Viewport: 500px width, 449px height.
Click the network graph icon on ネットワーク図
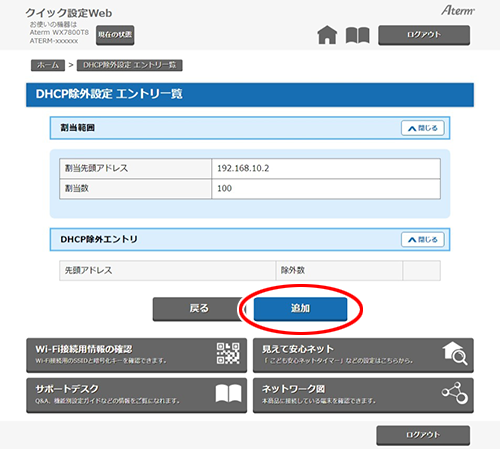point(455,393)
